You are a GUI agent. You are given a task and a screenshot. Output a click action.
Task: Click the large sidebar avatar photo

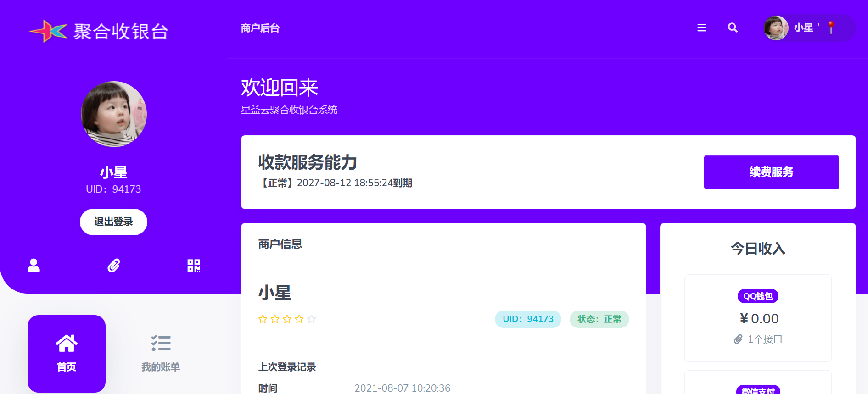pos(114,114)
